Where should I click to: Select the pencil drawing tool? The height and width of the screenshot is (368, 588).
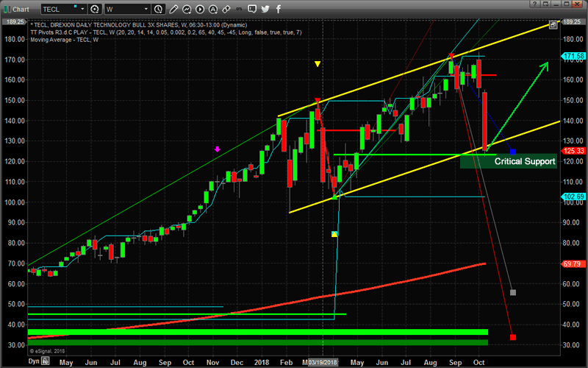point(173,9)
